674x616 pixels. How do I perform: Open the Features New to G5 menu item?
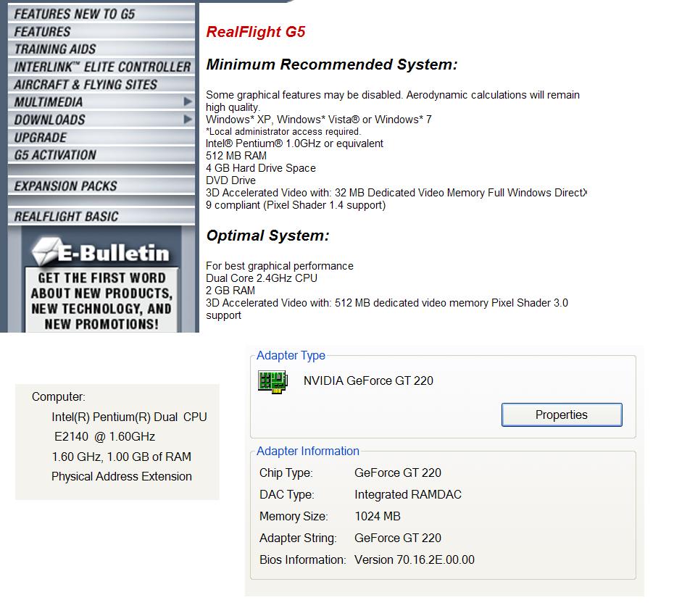[101, 14]
